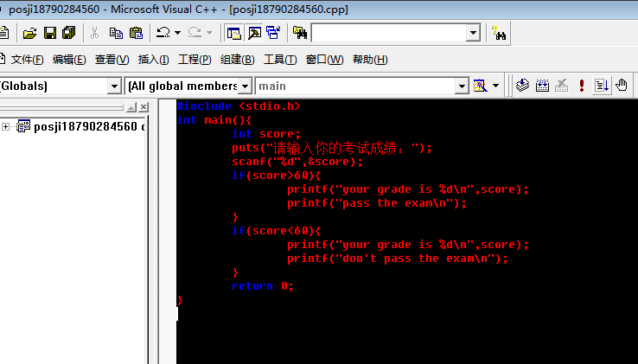Open the 工具(T) menu
The width and height of the screenshot is (638, 364).
tap(280, 60)
